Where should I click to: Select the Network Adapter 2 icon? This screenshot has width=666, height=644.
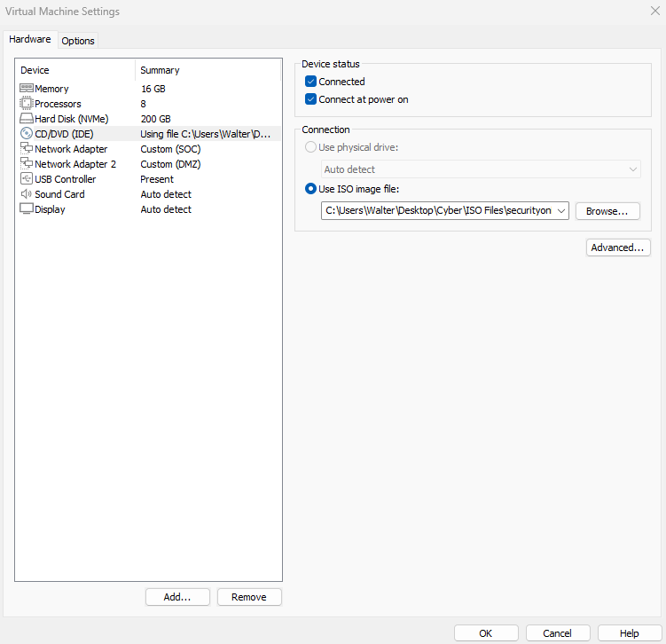(x=27, y=164)
